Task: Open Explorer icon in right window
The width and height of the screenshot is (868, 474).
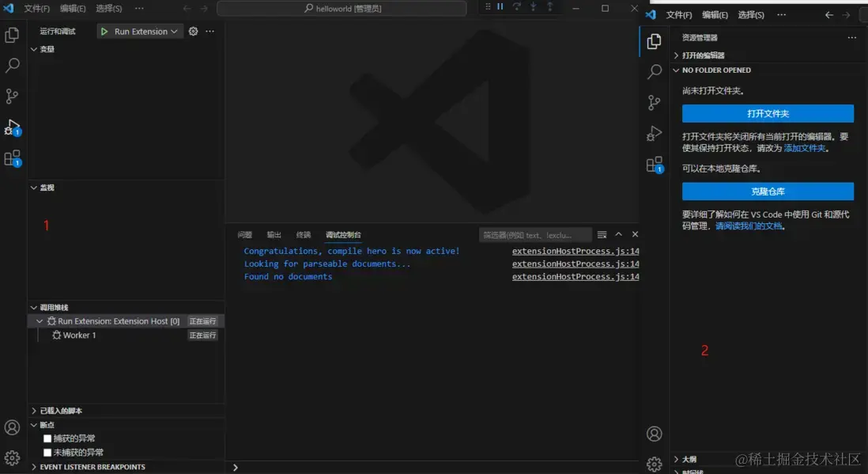Action: coord(655,41)
